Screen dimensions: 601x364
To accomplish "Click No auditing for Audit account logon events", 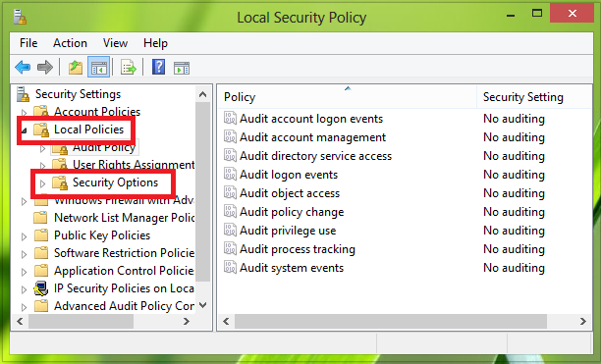I will [x=514, y=119].
